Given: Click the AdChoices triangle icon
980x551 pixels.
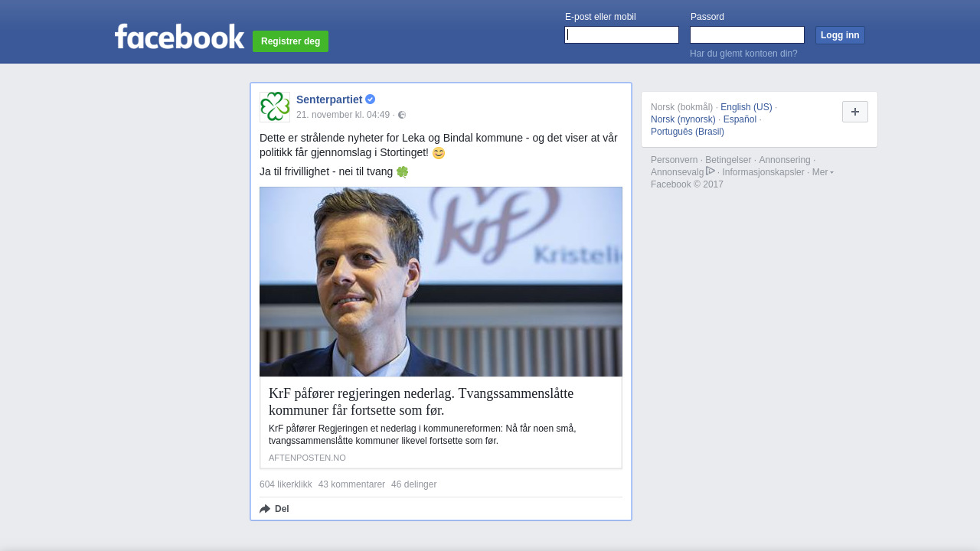Looking at the screenshot, I should click(x=710, y=171).
